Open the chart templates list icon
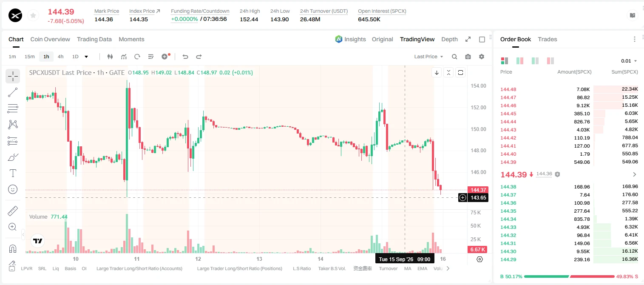Image resolution: width=644 pixels, height=285 pixels. click(151, 57)
